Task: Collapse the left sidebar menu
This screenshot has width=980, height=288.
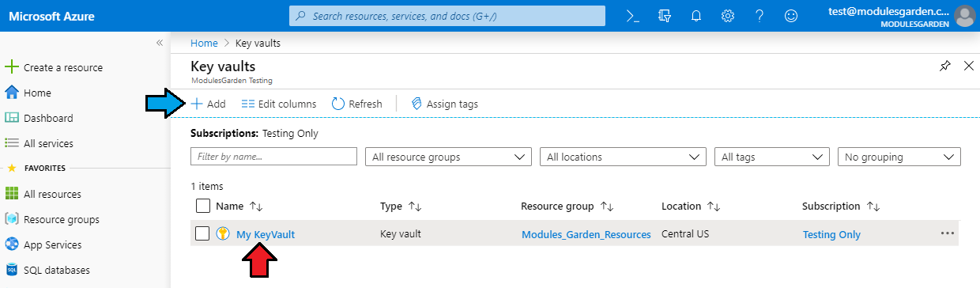Action: coord(159,43)
